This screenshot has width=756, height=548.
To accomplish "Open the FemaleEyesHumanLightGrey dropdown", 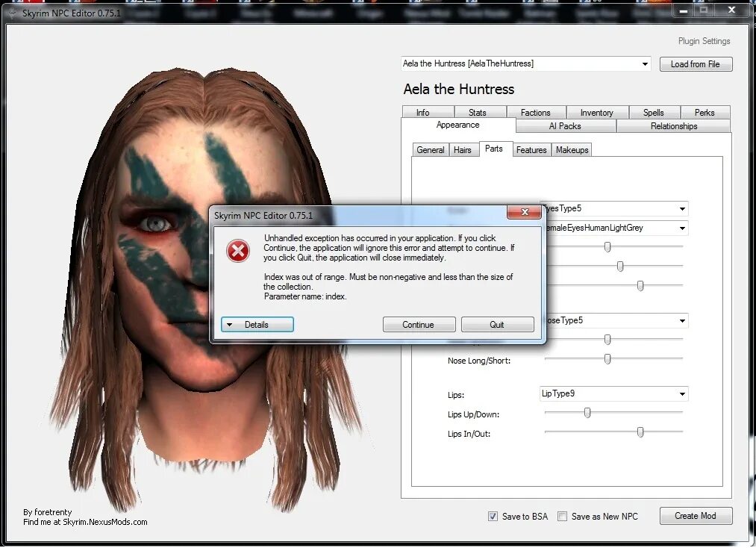I will [x=682, y=228].
